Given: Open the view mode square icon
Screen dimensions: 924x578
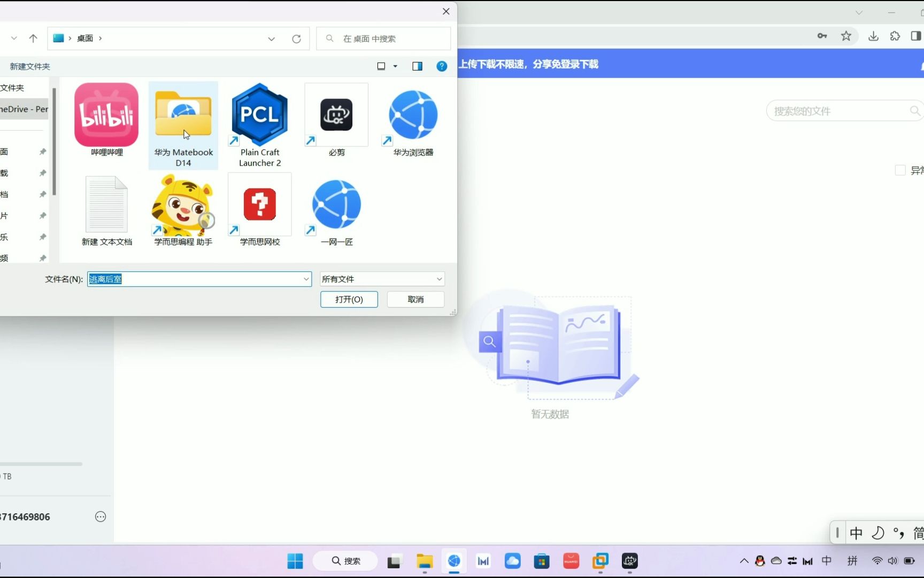Looking at the screenshot, I should (381, 66).
